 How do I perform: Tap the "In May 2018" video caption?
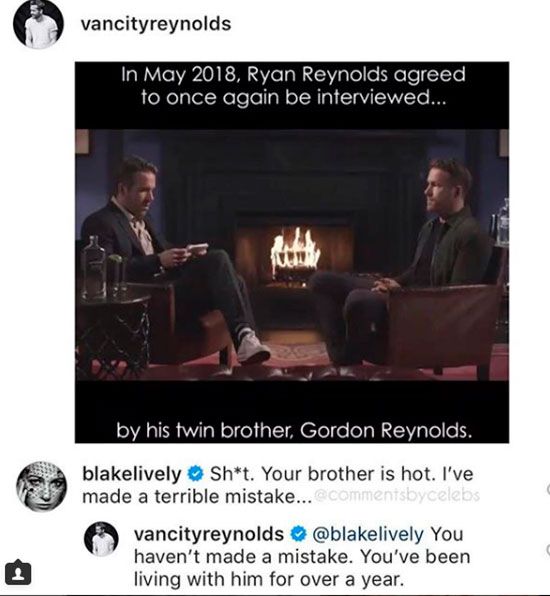tap(293, 86)
